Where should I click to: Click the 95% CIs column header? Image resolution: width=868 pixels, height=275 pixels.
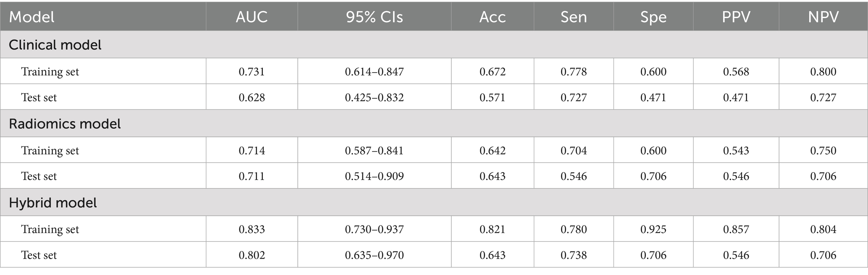click(x=374, y=17)
